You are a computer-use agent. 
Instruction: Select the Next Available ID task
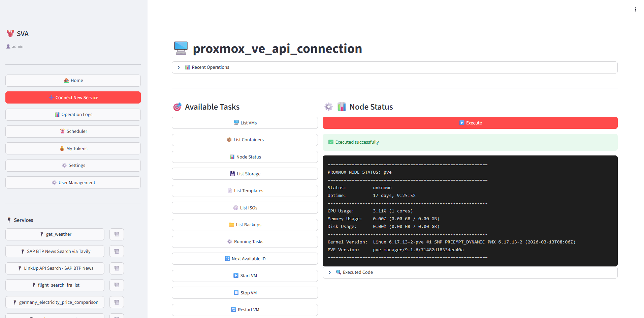(245, 259)
